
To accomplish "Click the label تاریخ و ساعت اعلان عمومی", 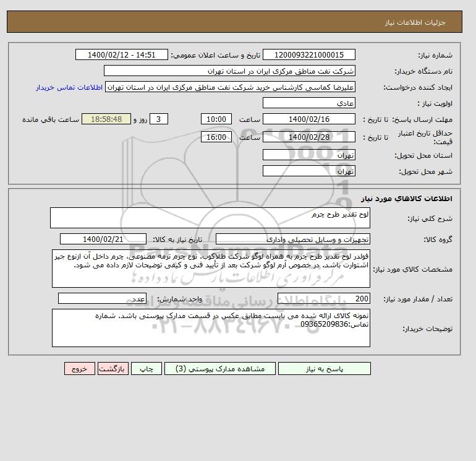I will tap(216, 55).
